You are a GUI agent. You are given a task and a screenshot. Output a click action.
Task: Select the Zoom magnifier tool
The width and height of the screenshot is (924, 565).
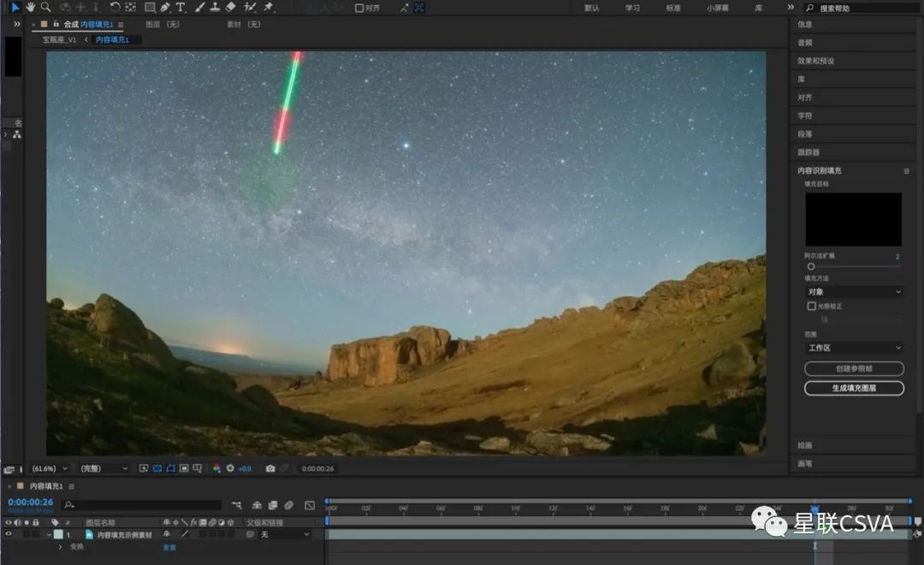click(x=45, y=8)
